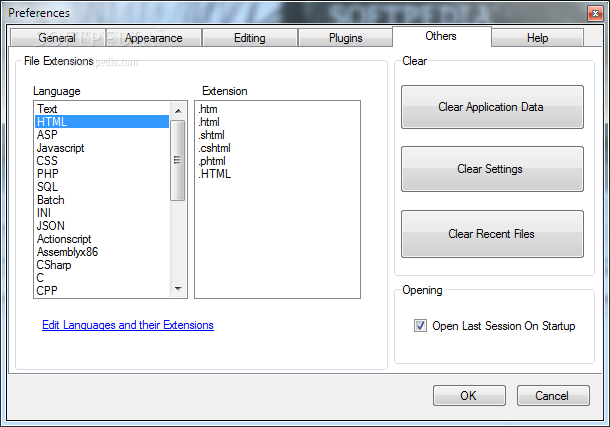Image resolution: width=610 pixels, height=427 pixels.
Task: Confirm with the OK button
Action: coord(469,396)
